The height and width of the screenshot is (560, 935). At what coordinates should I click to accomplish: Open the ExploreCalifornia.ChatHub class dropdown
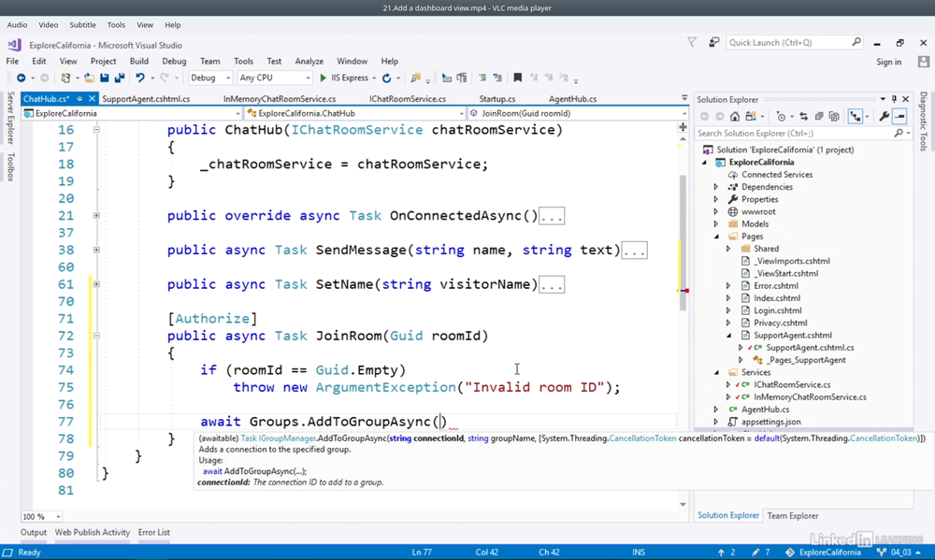click(x=354, y=113)
